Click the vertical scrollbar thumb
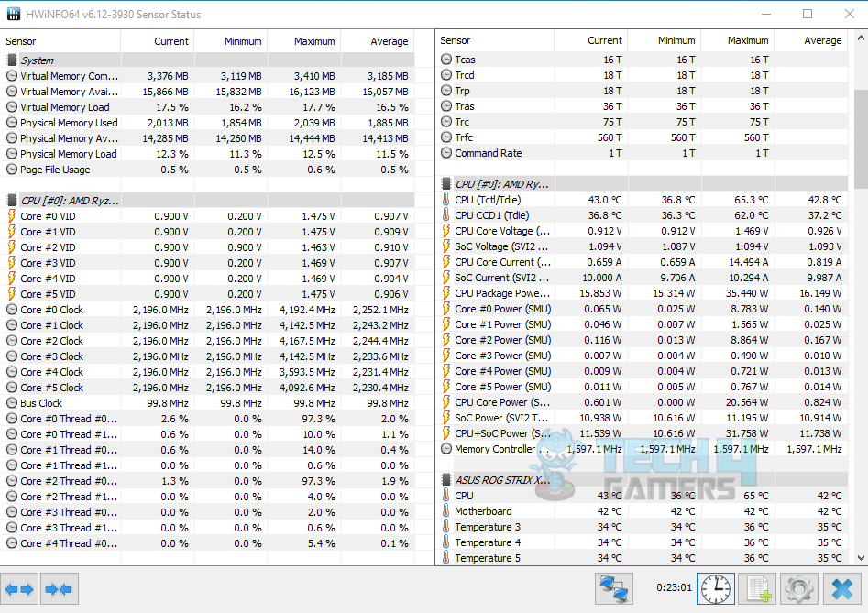This screenshot has height=613, width=868. coord(861,138)
